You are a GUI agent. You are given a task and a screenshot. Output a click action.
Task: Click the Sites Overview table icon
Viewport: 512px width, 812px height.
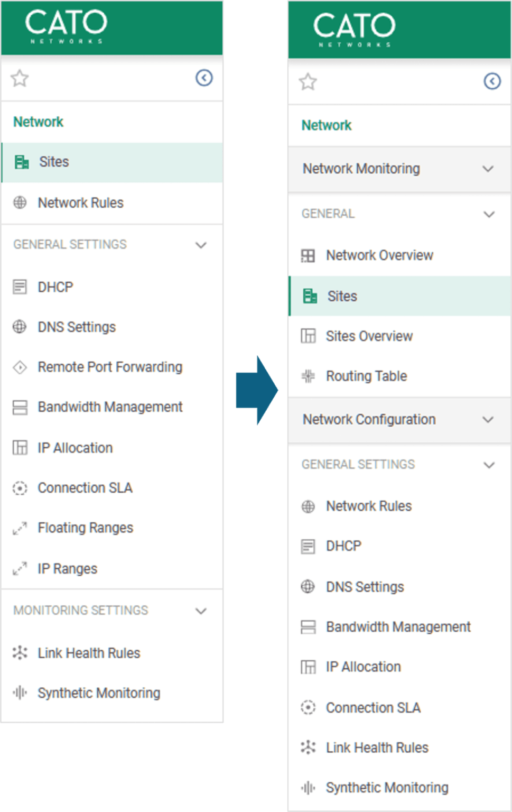pyautogui.click(x=308, y=336)
